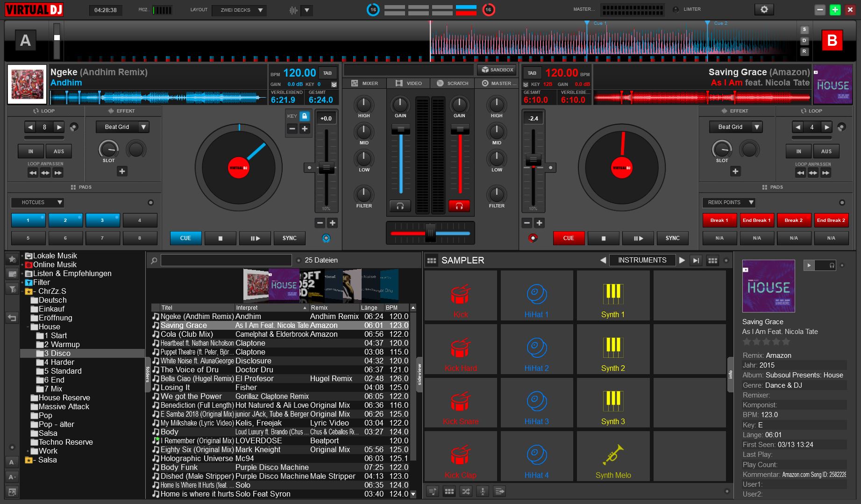861x504 pixels.
Task: Trigger the Kick Clap sampler pad
Action: 461,456
